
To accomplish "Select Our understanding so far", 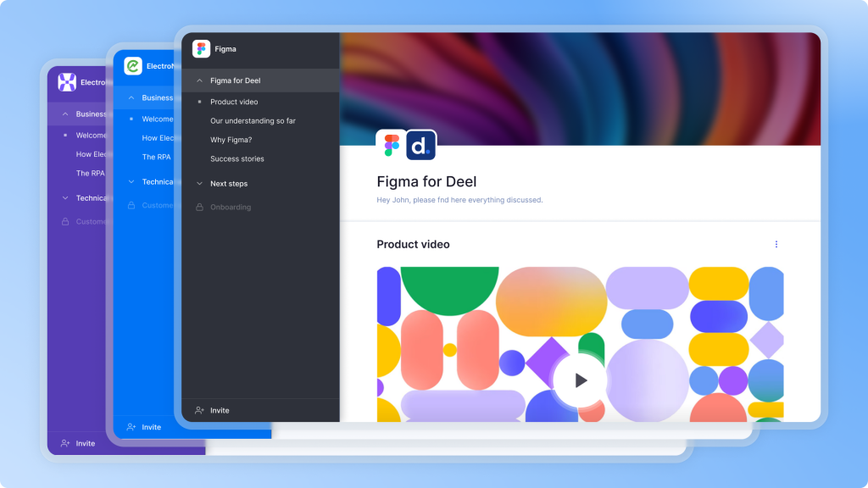I will coord(253,120).
